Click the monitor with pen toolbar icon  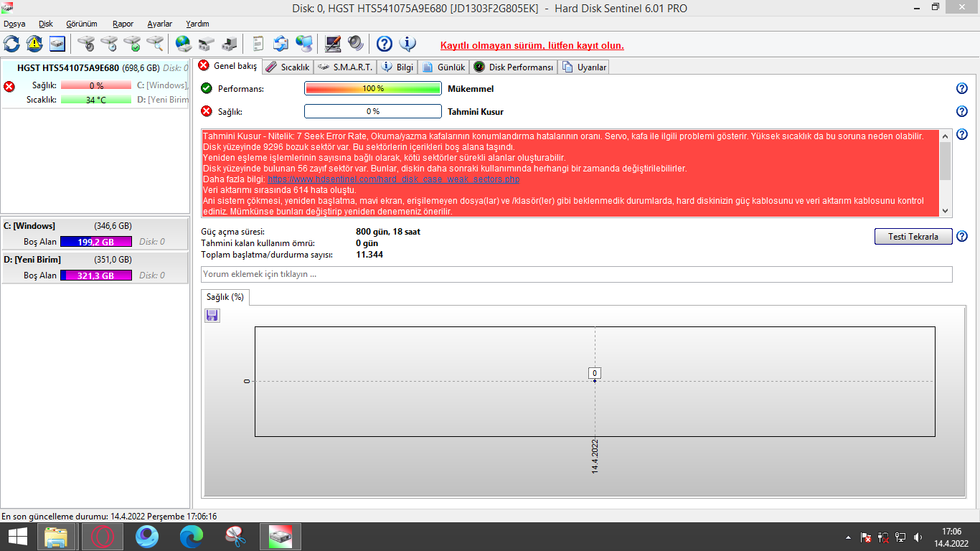(x=333, y=44)
